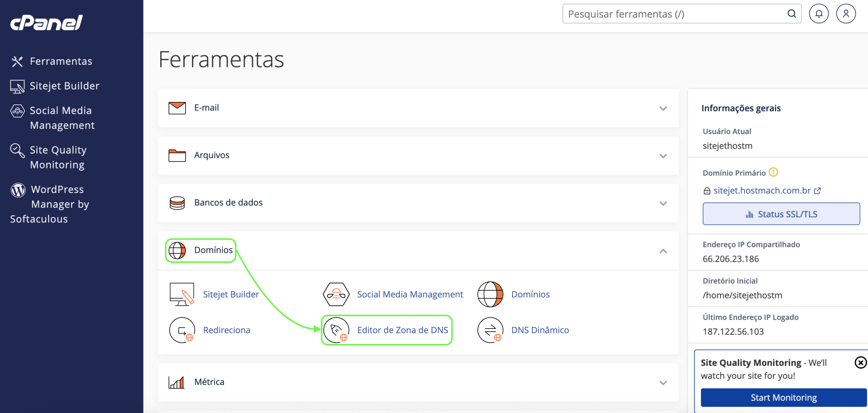
Task: Click the external link icon beside sitejet.hostmach.com.br
Action: click(x=817, y=191)
